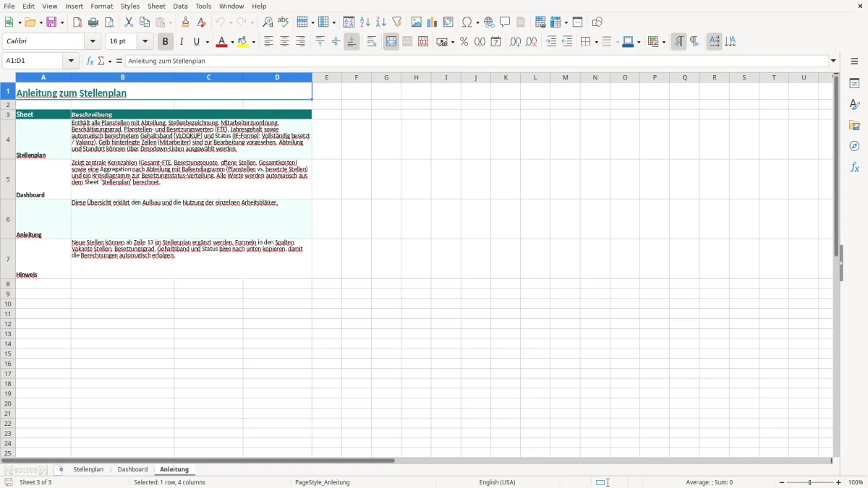Image resolution: width=868 pixels, height=488 pixels.
Task: Toggle Bold formatting
Action: pyautogui.click(x=165, y=42)
